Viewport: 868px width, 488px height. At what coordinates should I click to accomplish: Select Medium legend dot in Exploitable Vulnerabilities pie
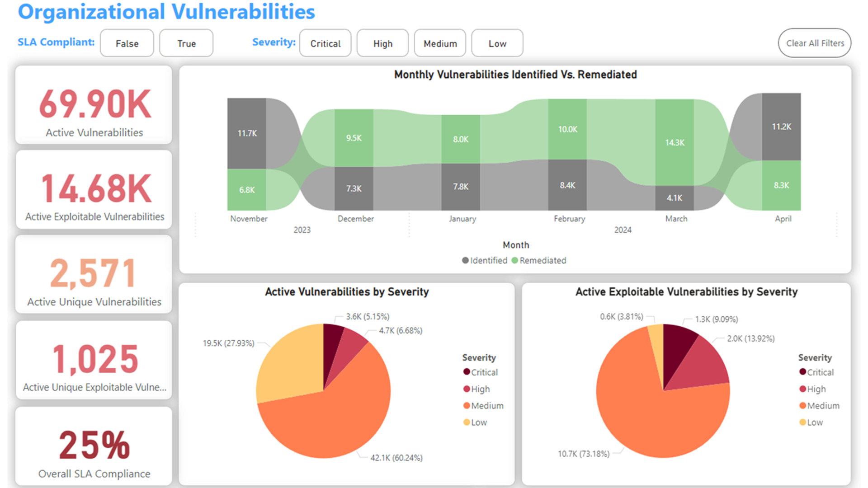(802, 405)
